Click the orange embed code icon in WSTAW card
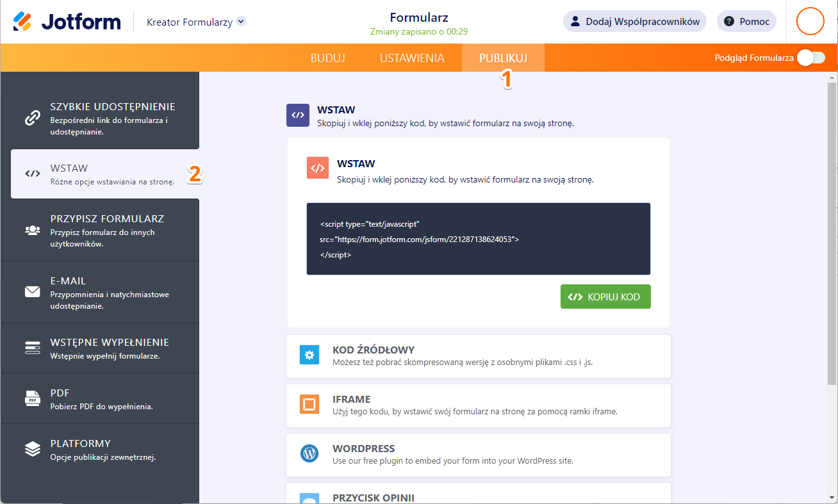838x504 pixels. (318, 168)
